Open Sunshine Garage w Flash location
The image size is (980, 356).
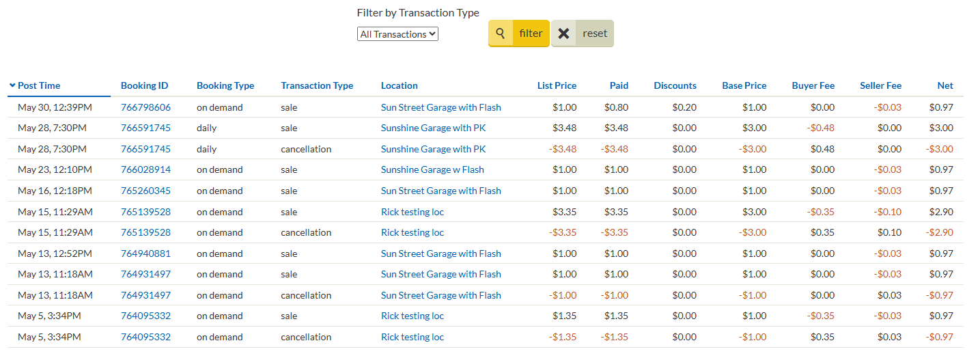coord(432,169)
